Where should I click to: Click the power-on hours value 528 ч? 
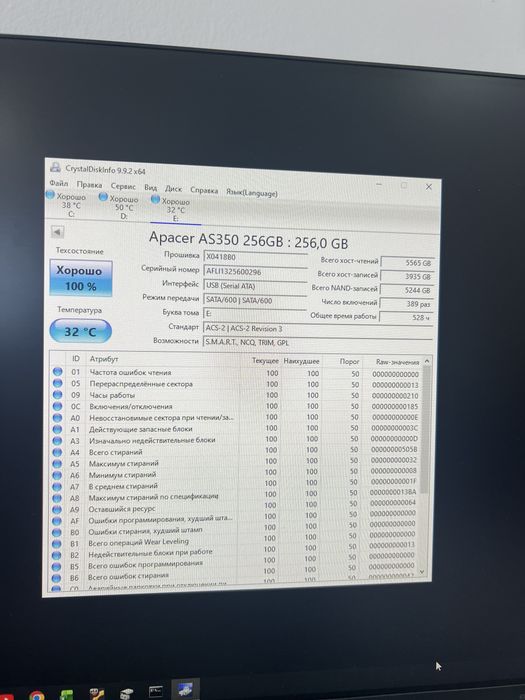(406, 317)
